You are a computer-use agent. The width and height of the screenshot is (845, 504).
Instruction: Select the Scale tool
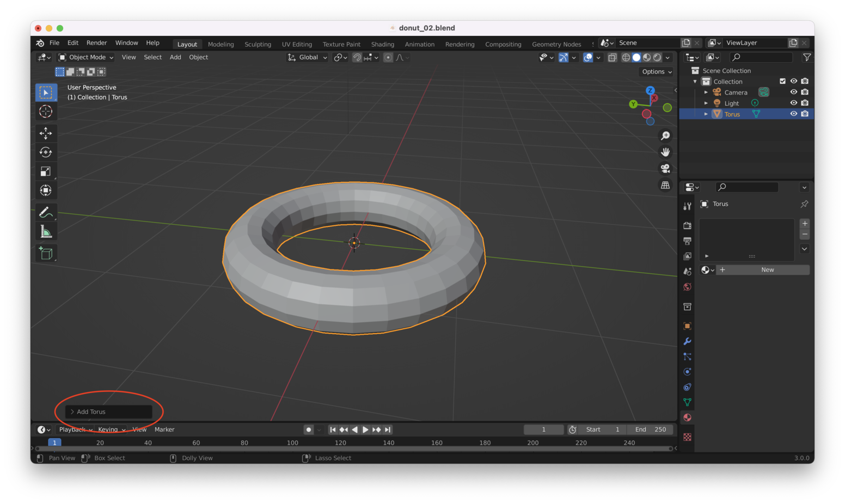(46, 171)
